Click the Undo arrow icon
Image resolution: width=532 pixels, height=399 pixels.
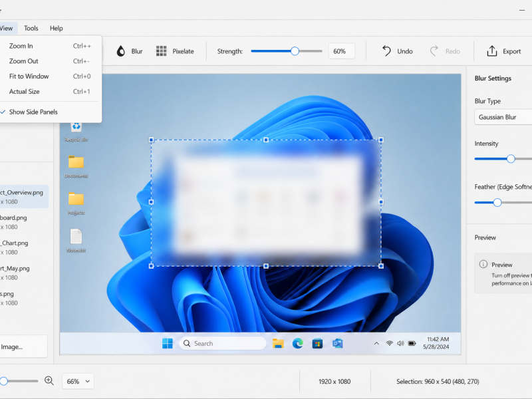386,51
